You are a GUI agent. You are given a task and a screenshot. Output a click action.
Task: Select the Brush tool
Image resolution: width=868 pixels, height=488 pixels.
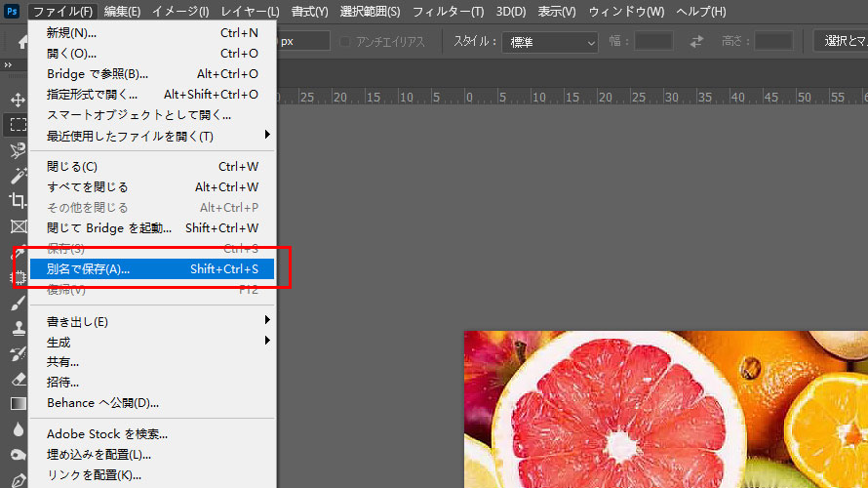click(18, 303)
